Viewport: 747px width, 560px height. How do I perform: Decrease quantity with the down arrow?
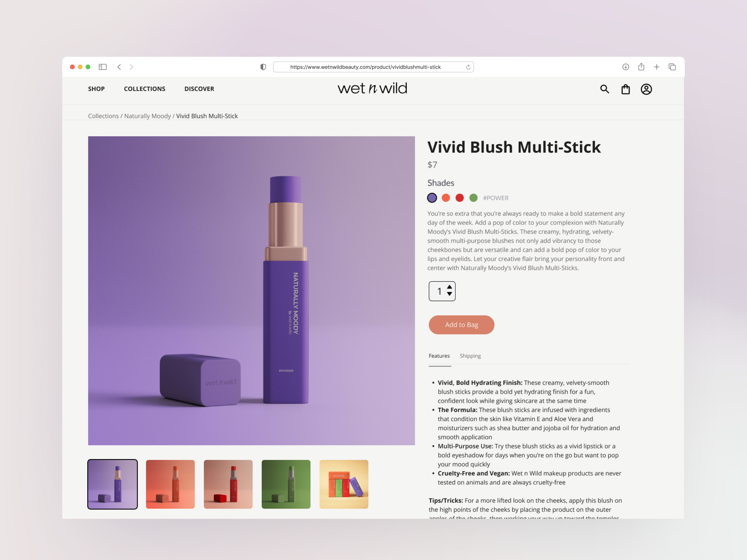point(450,294)
